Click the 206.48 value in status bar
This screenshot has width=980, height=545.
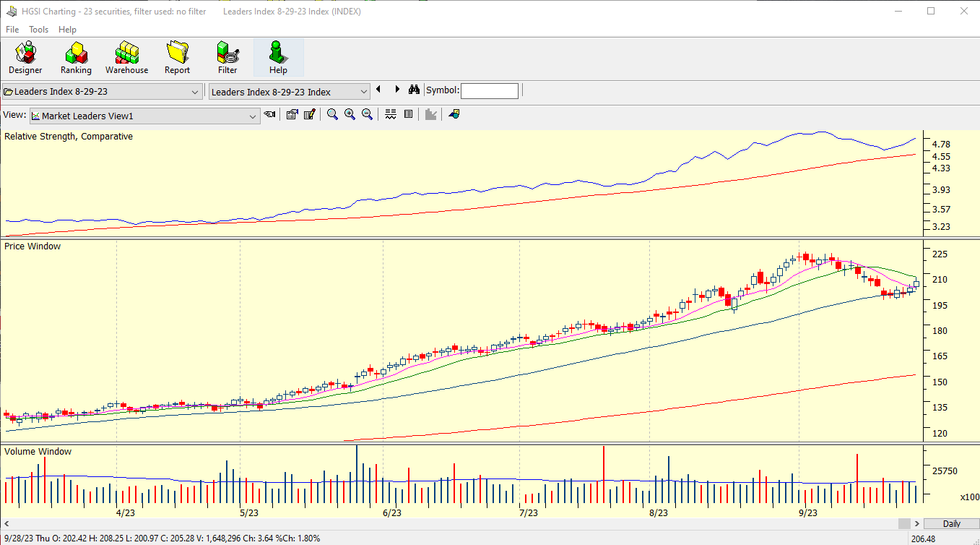[924, 538]
